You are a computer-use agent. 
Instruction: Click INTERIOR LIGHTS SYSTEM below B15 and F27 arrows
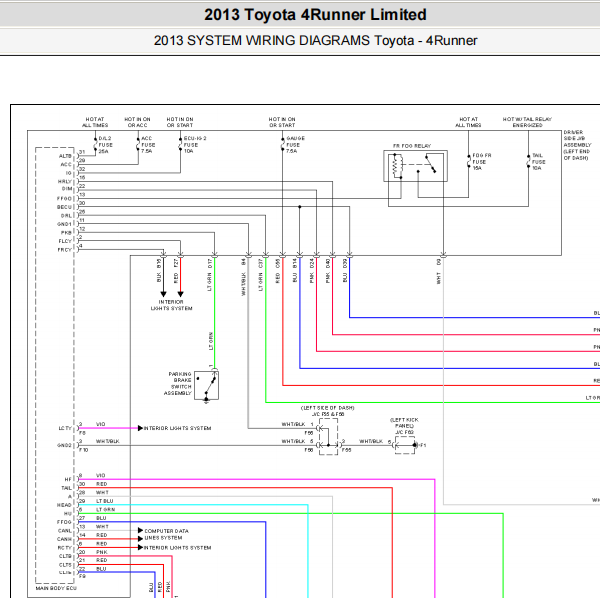171,305
